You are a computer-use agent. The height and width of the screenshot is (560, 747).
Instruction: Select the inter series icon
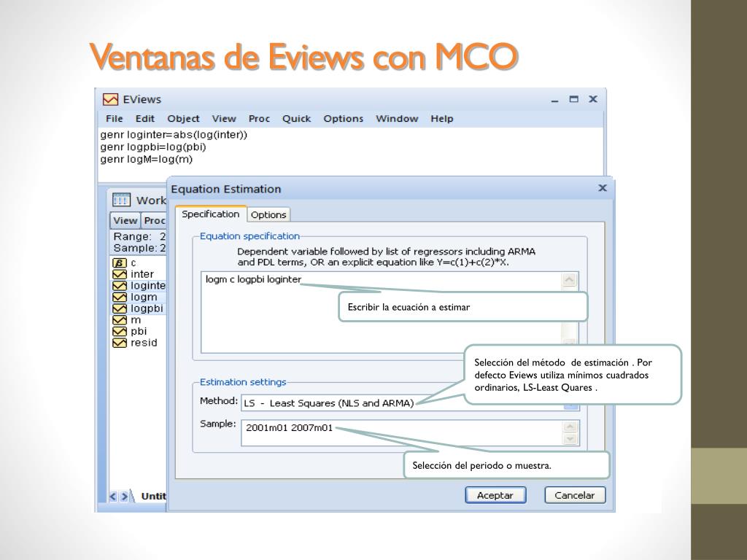pos(119,274)
